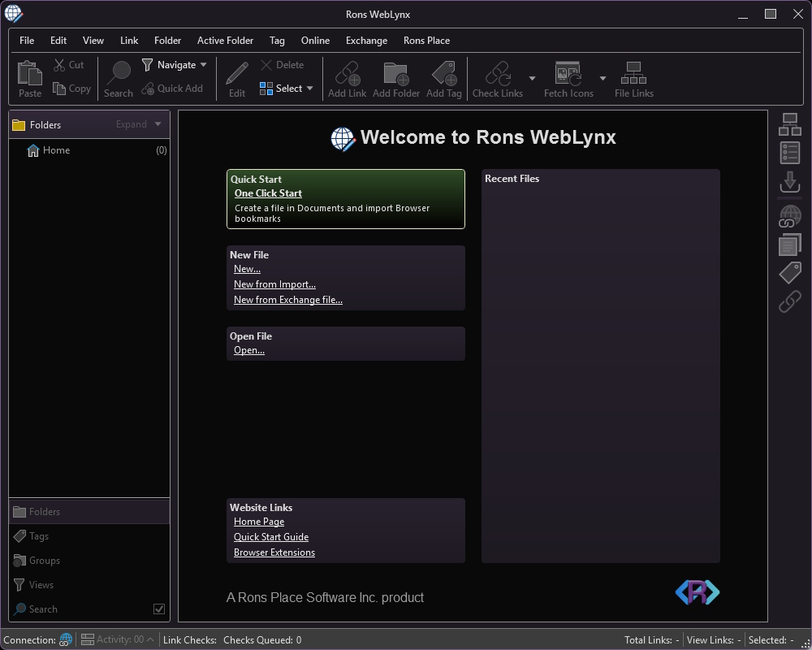Click the documents icon in right sidebar
812x650 pixels.
[790, 245]
